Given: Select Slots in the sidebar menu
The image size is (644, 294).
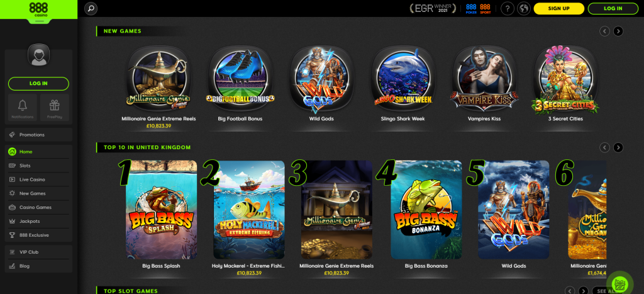Looking at the screenshot, I should point(38,166).
